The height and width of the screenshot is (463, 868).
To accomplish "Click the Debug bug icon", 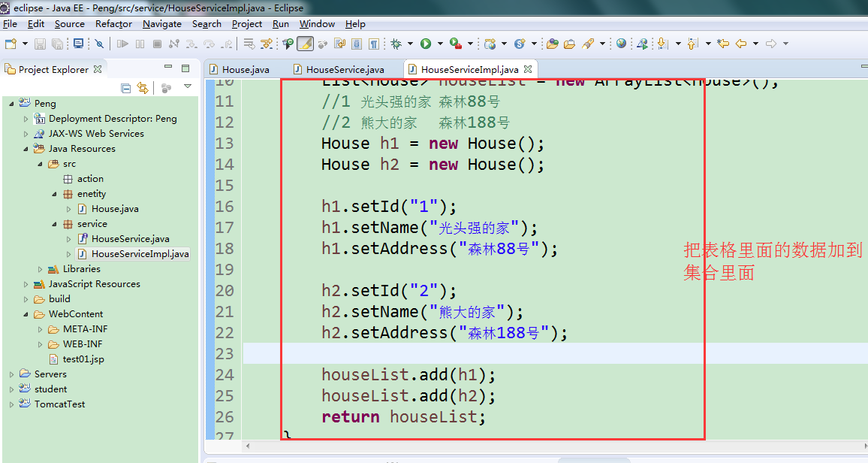I will click(x=396, y=44).
